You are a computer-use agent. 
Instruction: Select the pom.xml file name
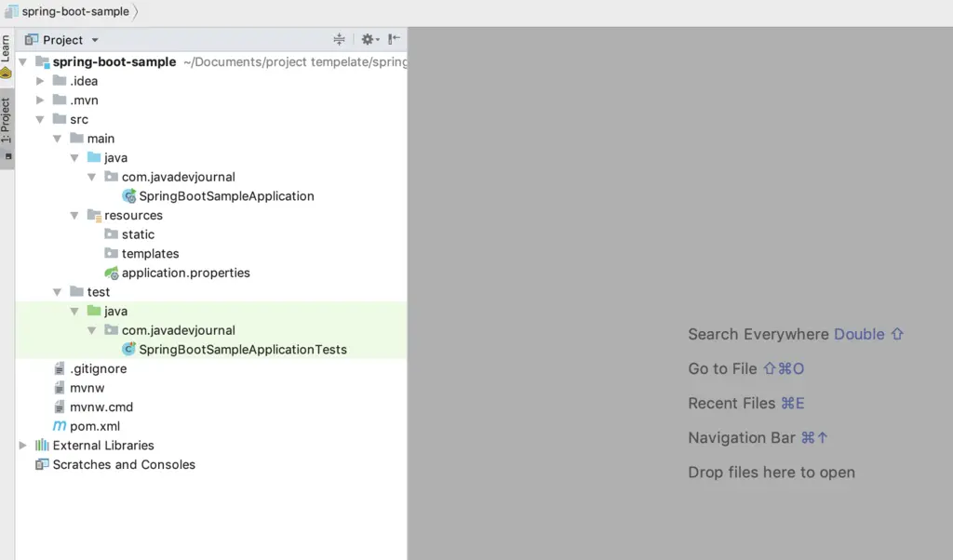(95, 426)
